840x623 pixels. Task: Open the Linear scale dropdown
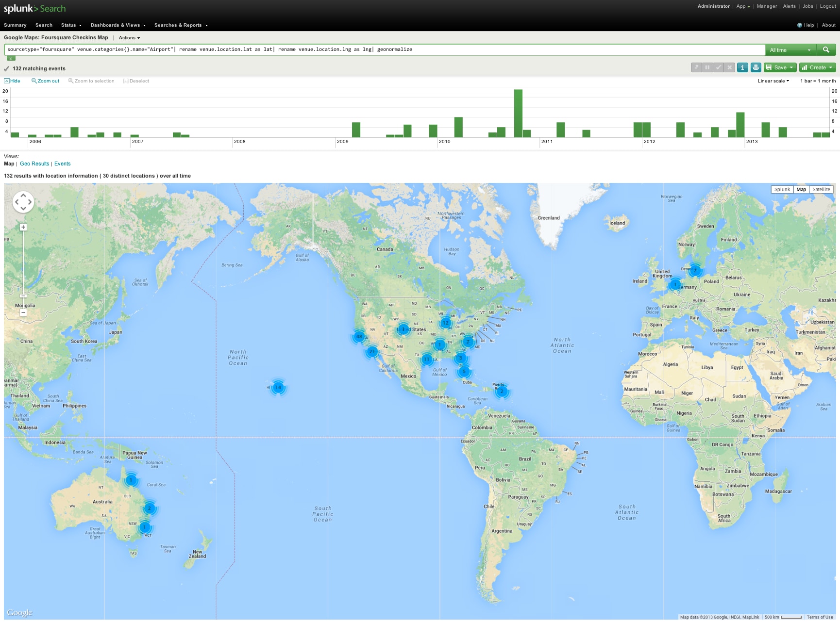[x=773, y=81]
